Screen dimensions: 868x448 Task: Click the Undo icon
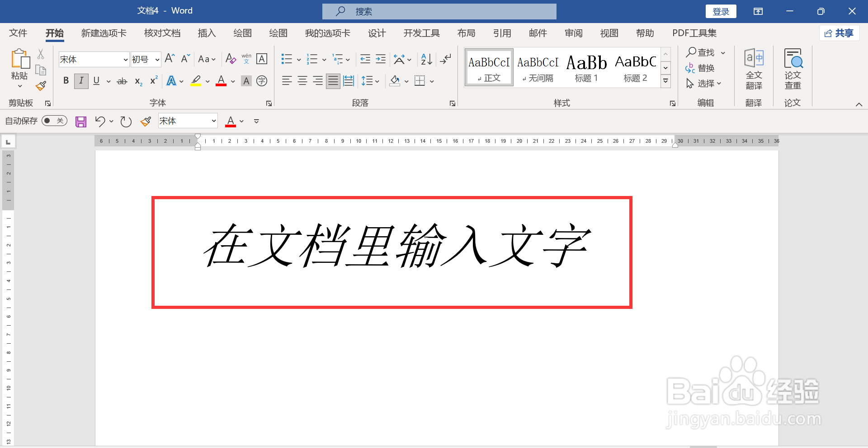pyautogui.click(x=99, y=121)
